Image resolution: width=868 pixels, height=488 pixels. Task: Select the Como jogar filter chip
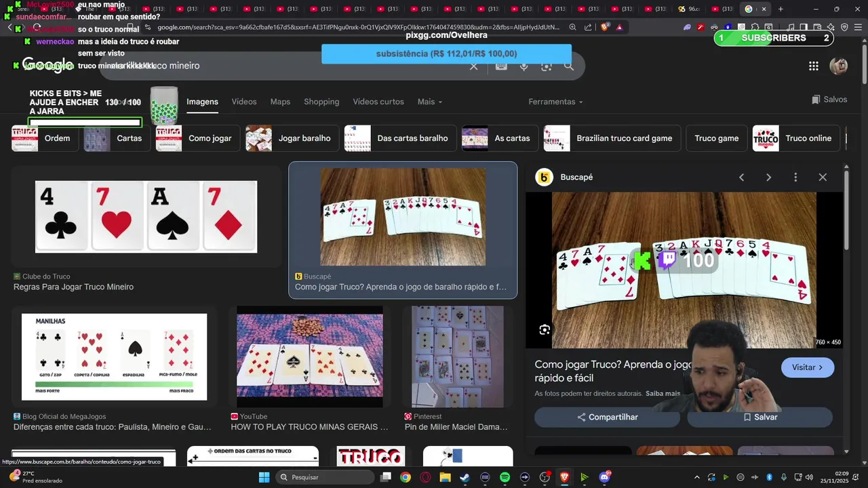(197, 138)
